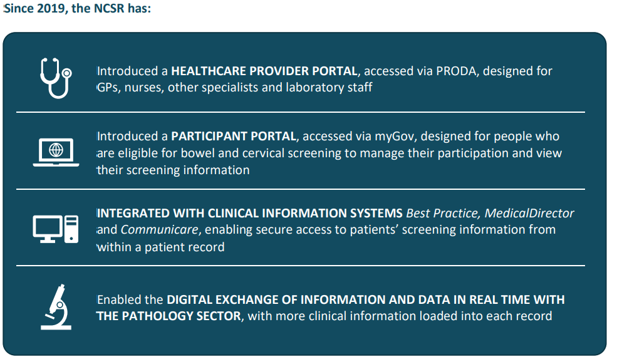The height and width of the screenshot is (364, 617).
Task: Select the HEALTHCARE PROVIDER PORTAL text
Action: [264, 71]
